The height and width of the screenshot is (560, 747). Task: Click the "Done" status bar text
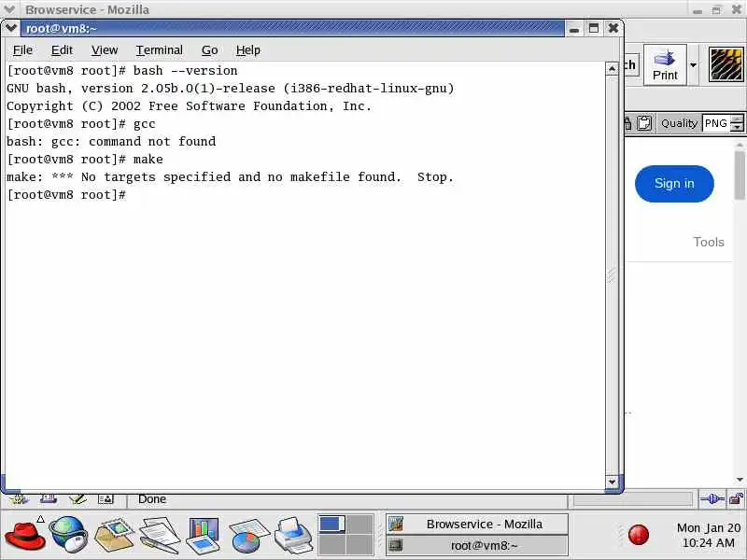tap(152, 499)
